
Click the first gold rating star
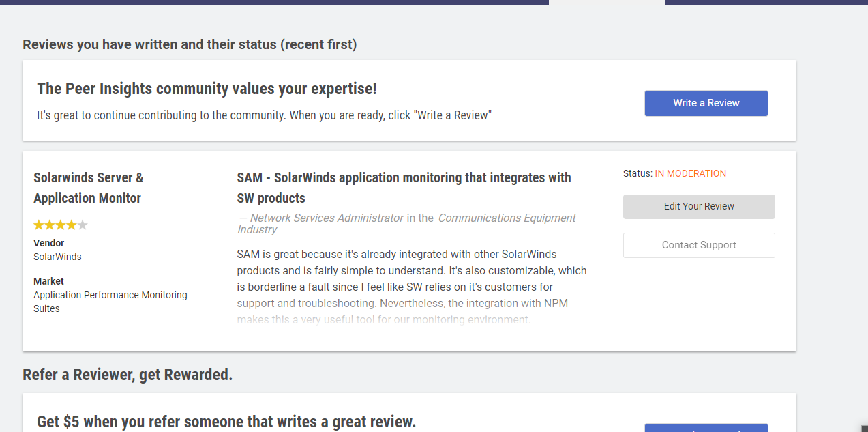pos(39,225)
